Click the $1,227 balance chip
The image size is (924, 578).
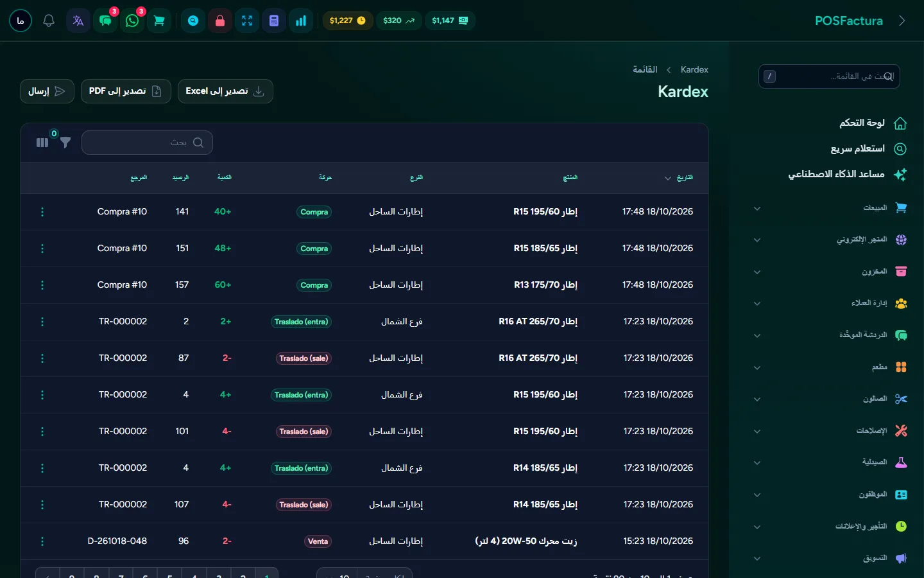coord(347,21)
